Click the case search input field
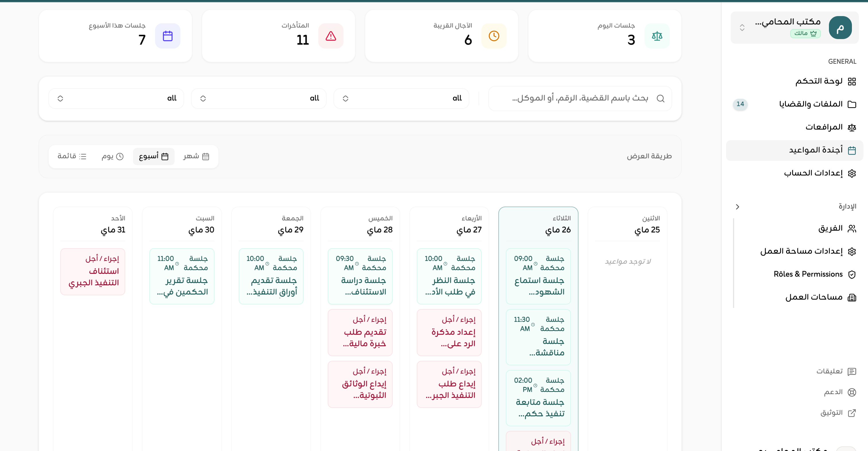The image size is (868, 451). click(x=580, y=99)
